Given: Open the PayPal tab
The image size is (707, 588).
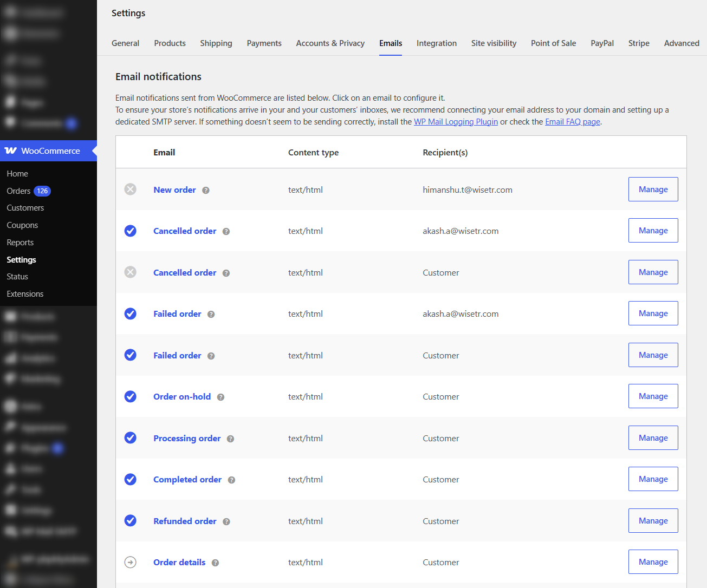Looking at the screenshot, I should (602, 43).
